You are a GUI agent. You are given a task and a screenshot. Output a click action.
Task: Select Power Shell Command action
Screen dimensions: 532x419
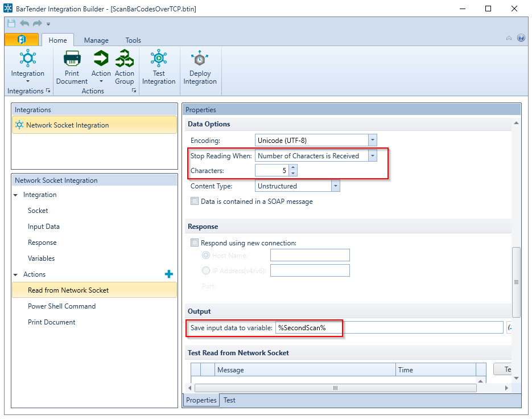pyautogui.click(x=62, y=306)
